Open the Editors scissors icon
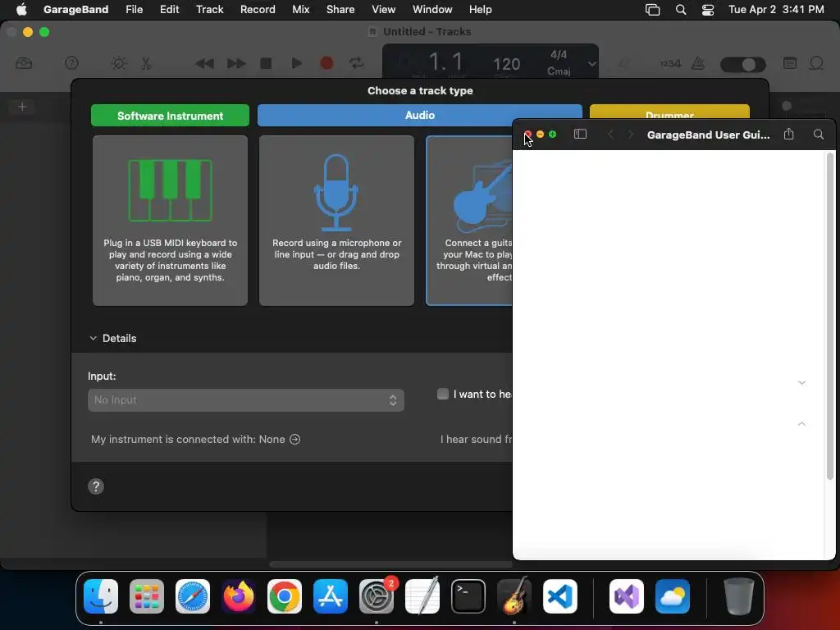The height and width of the screenshot is (630, 840). pyautogui.click(x=146, y=64)
